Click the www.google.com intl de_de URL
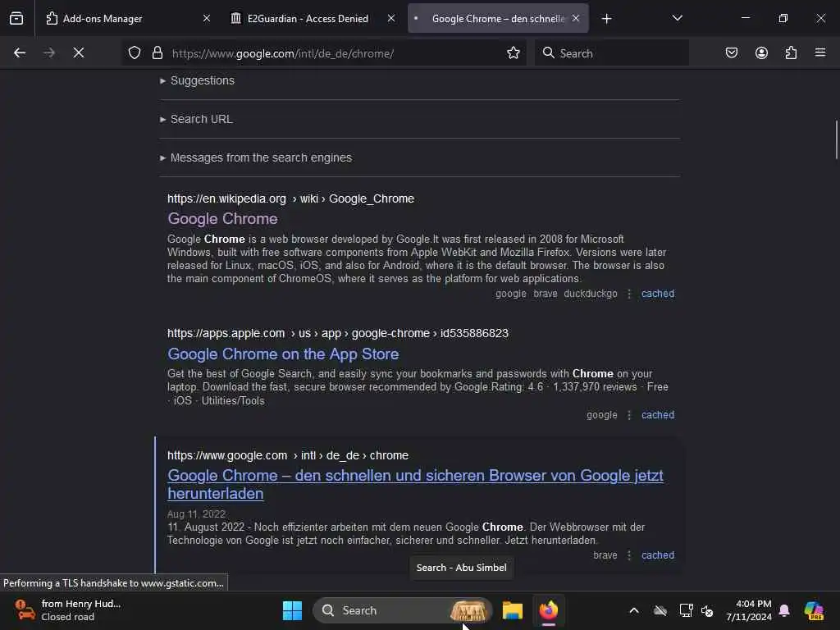 click(x=288, y=455)
